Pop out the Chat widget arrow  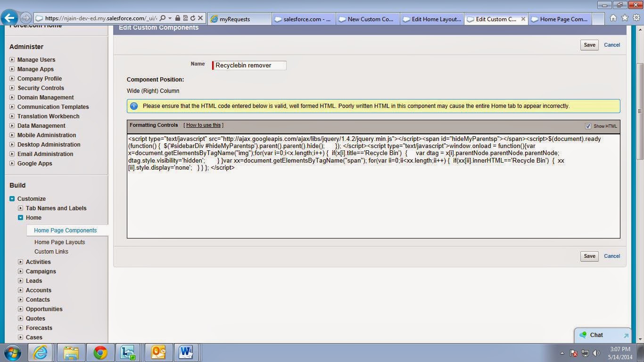626,336
